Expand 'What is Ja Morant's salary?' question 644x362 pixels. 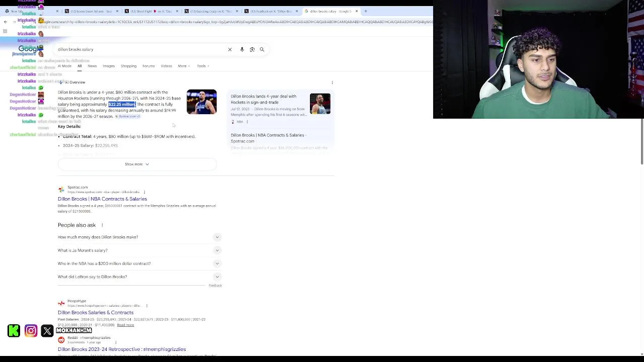pyautogui.click(x=139, y=250)
